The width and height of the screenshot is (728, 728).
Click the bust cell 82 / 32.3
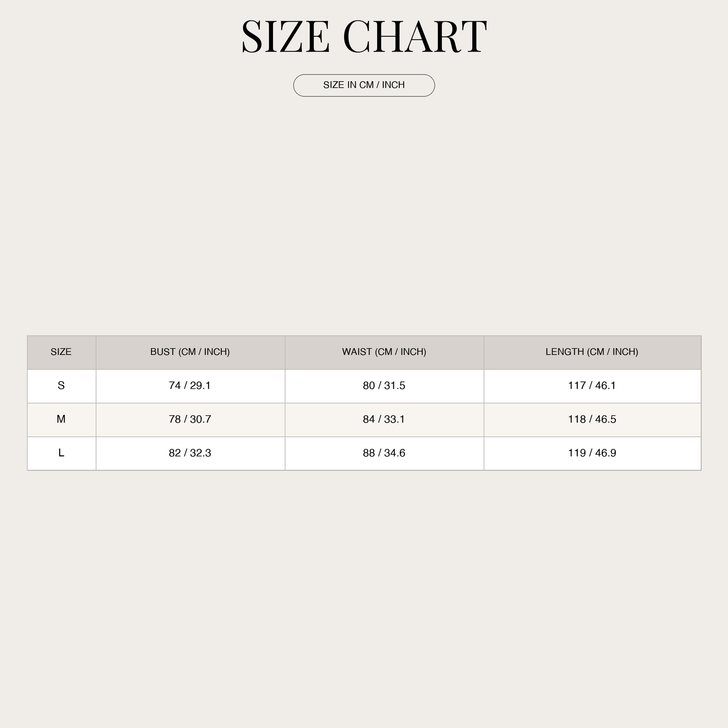point(190,453)
